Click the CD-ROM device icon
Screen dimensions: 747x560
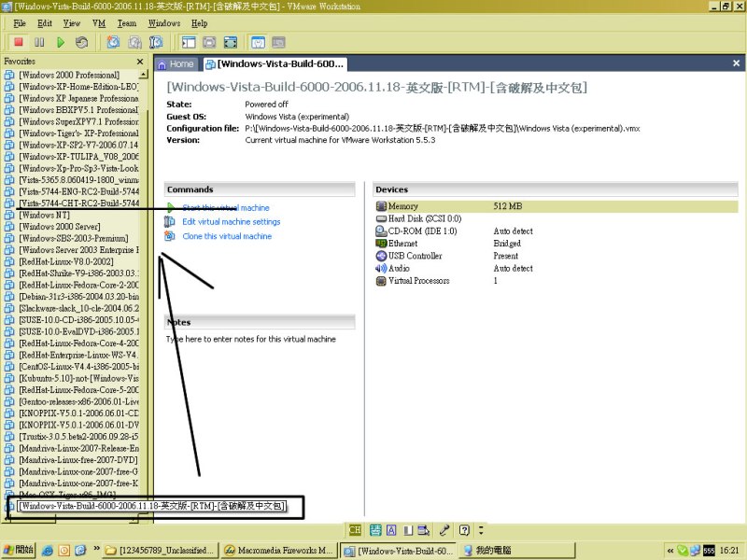click(381, 231)
